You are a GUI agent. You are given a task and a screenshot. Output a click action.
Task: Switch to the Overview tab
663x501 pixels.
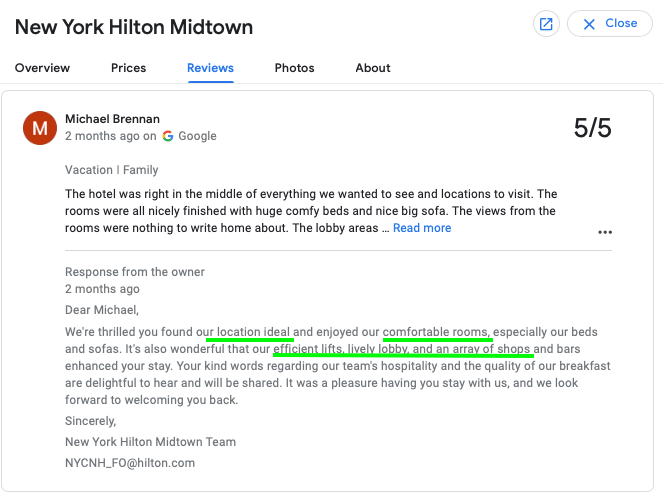[x=42, y=68]
